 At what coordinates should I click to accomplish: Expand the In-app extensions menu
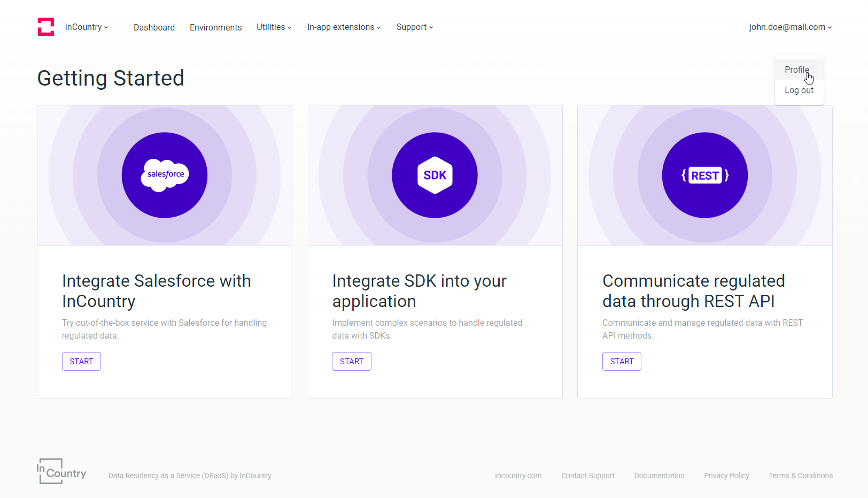pyautogui.click(x=344, y=27)
